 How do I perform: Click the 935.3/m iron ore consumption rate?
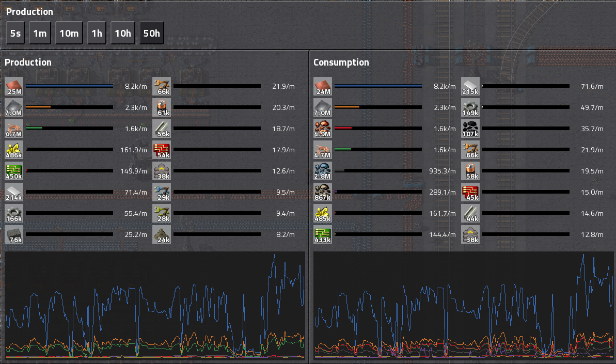(443, 171)
